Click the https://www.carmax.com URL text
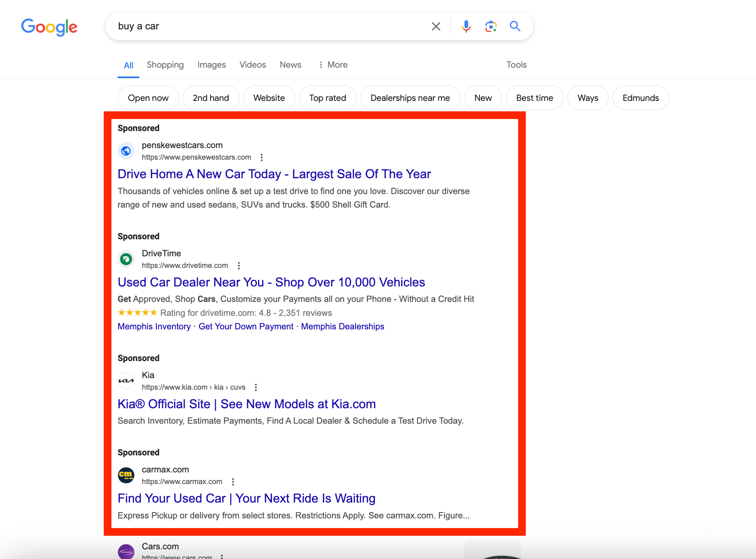The image size is (756, 559). pos(182,482)
